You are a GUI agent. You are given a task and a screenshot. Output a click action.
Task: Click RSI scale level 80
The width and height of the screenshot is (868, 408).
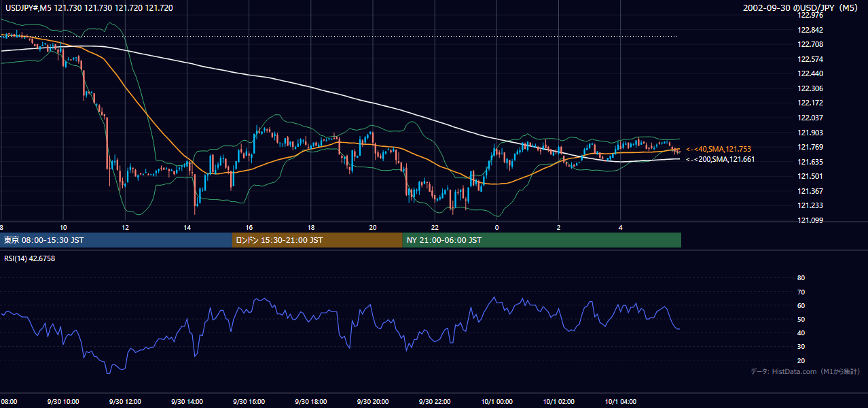801,278
